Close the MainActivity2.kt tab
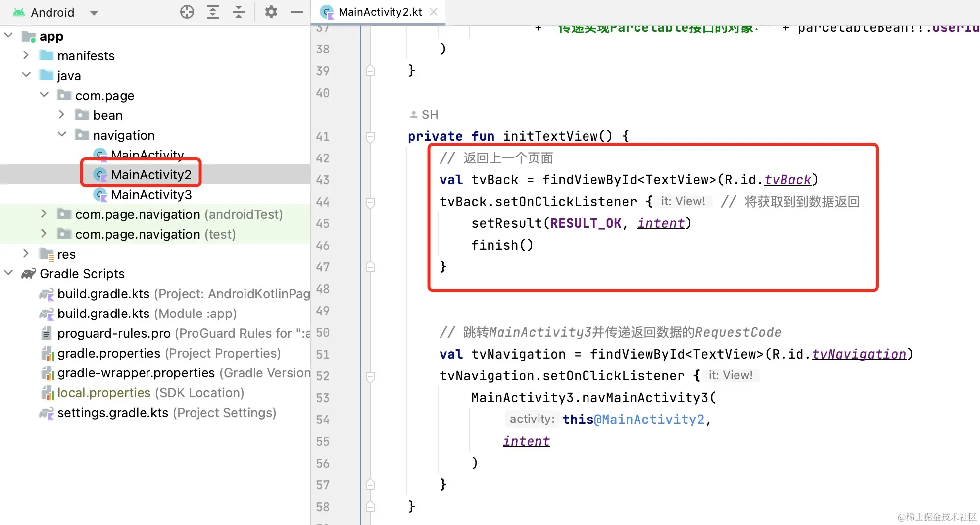This screenshot has height=525, width=980. [x=434, y=12]
